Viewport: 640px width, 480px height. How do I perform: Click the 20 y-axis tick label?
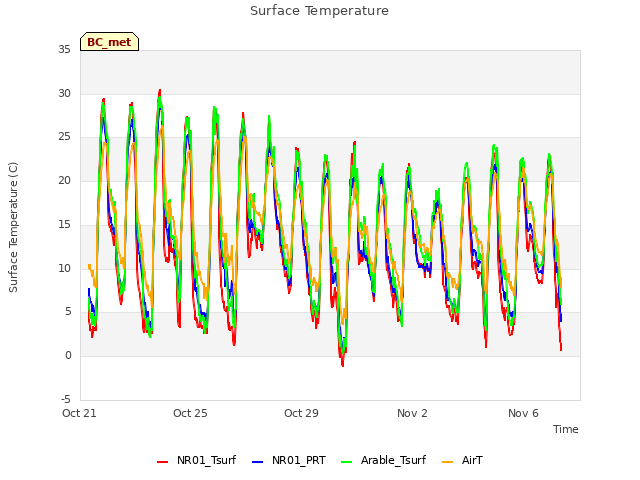click(x=64, y=180)
